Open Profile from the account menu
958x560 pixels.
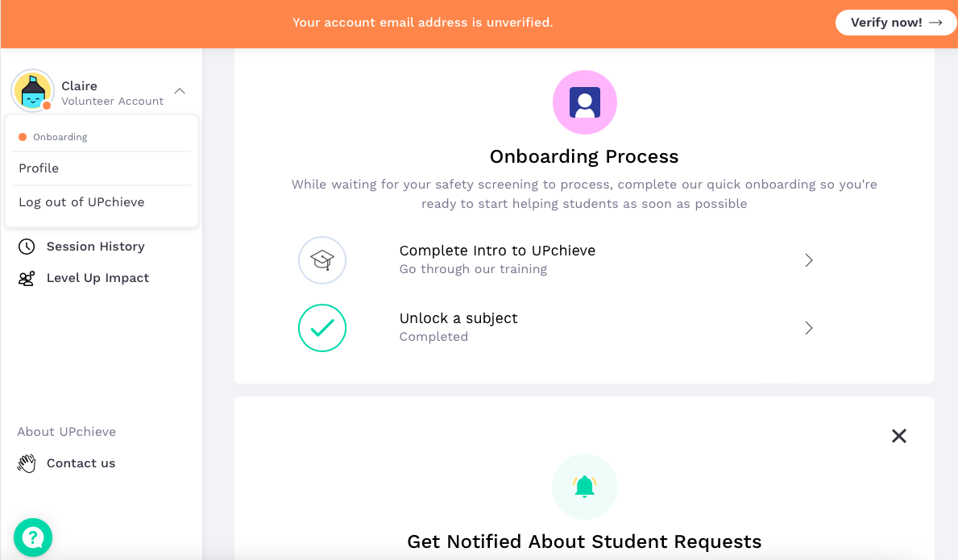pyautogui.click(x=39, y=168)
